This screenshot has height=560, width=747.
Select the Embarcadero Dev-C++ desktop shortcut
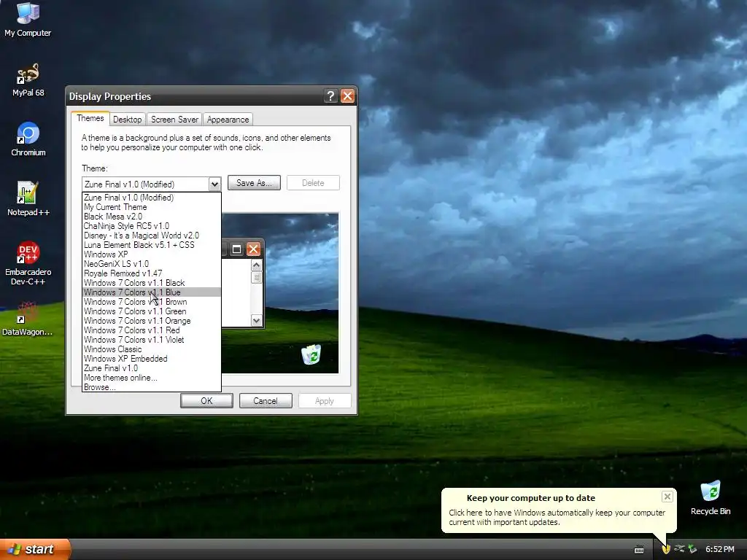pos(28,262)
